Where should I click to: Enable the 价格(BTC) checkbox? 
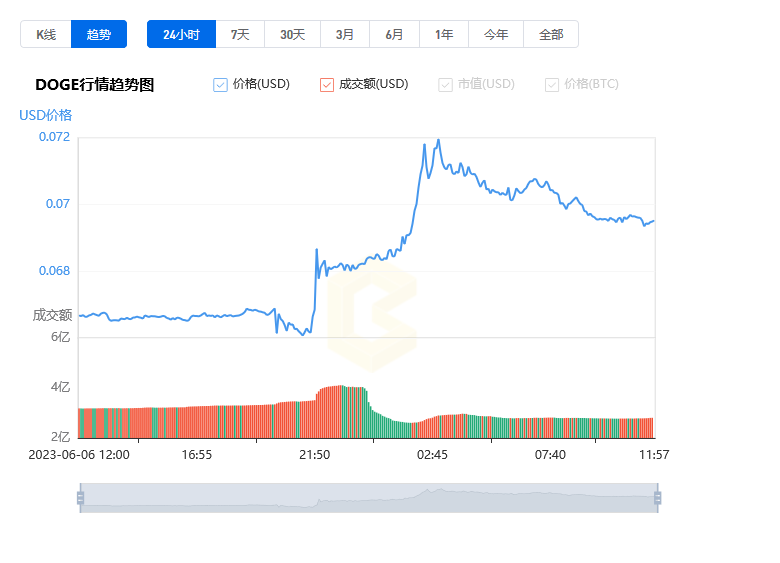click(x=552, y=85)
